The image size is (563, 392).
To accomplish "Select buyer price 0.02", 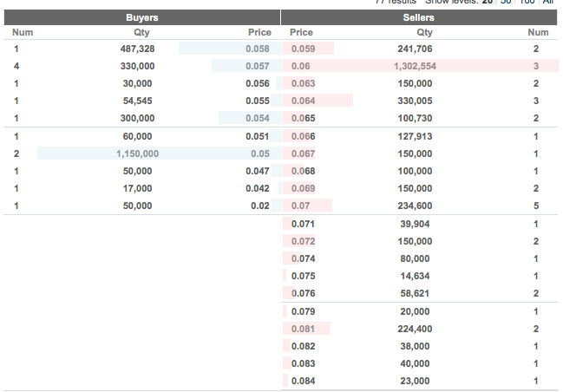I will click(260, 206).
